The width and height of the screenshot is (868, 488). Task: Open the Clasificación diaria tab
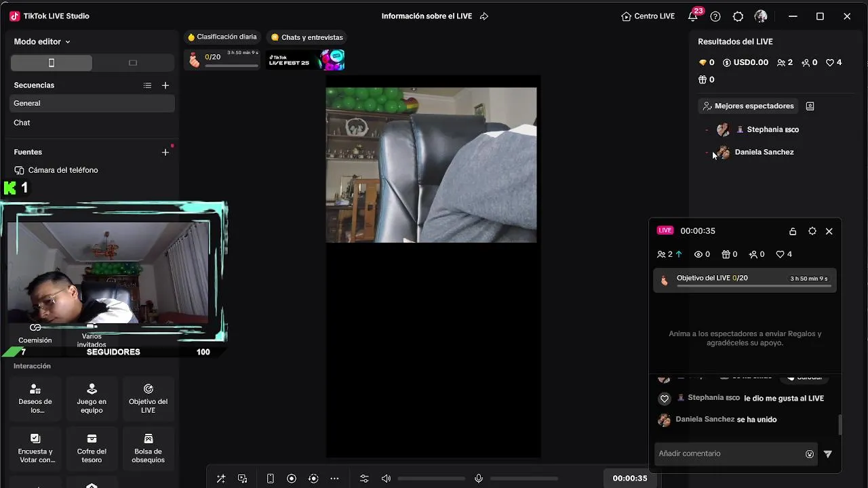click(222, 37)
